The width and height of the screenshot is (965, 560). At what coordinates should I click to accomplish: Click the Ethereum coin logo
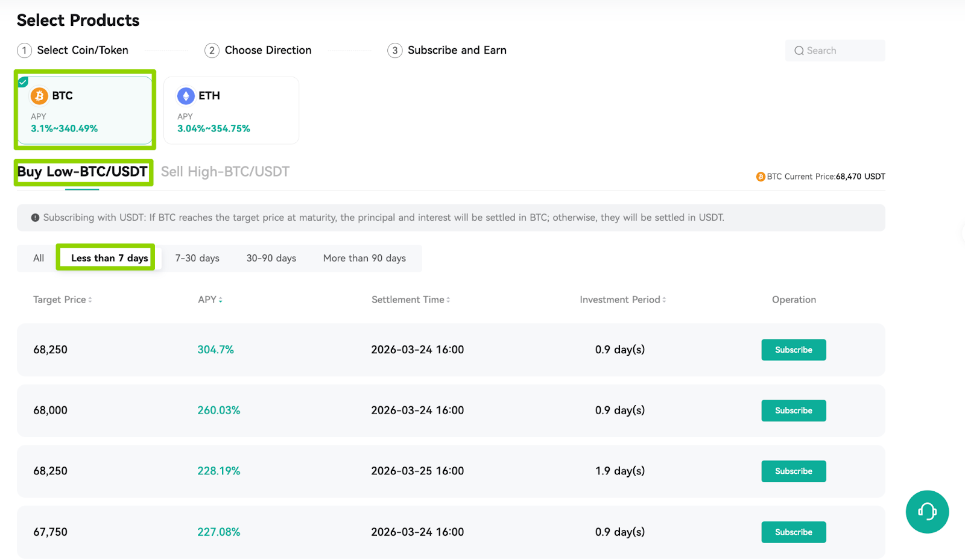[186, 96]
